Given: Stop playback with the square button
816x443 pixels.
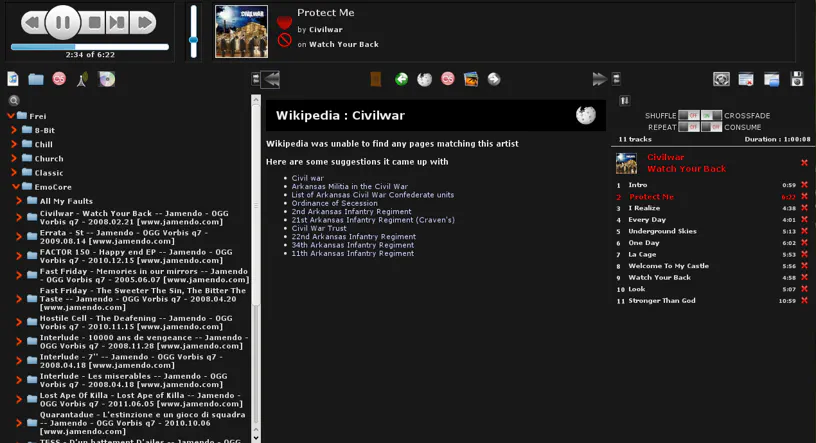Looking at the screenshot, I should click(x=94, y=22).
